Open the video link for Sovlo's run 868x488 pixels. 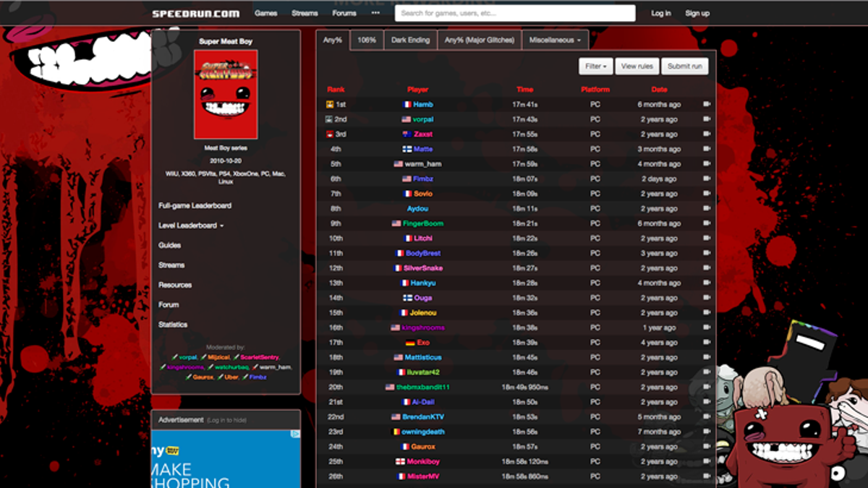coord(707,194)
